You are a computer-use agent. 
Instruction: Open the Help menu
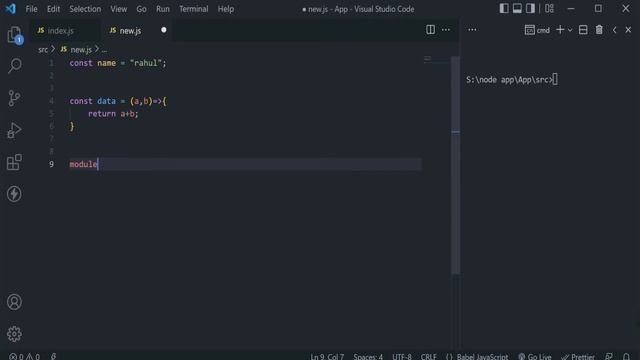pos(226,9)
